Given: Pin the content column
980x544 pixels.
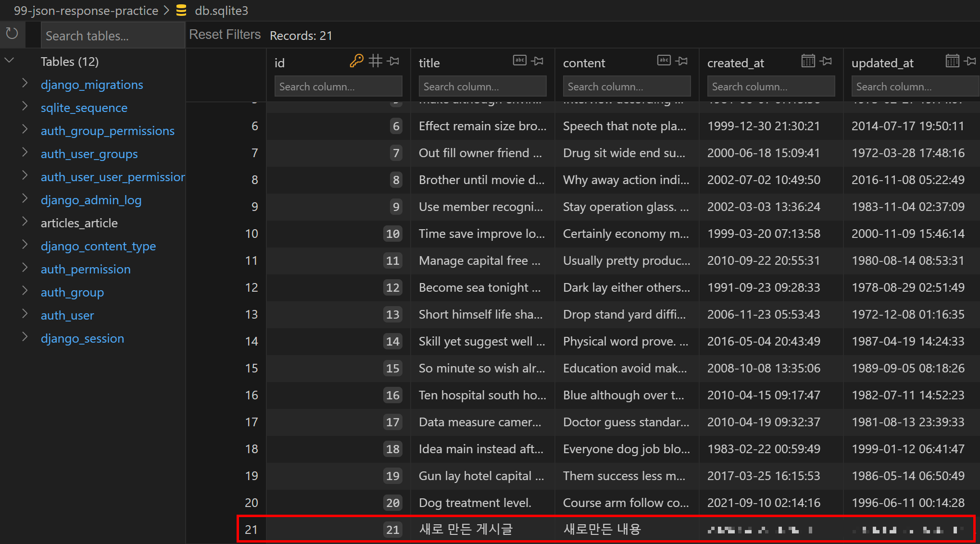Looking at the screenshot, I should pos(682,61).
